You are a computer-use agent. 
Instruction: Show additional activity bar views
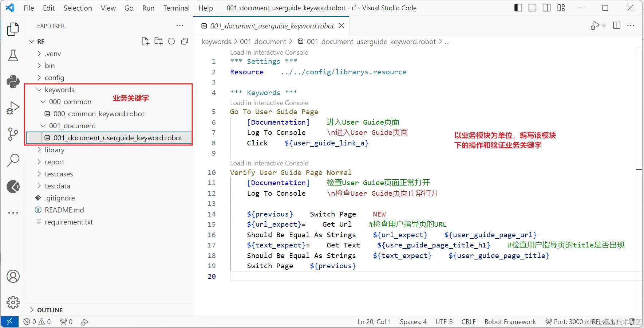click(13, 213)
